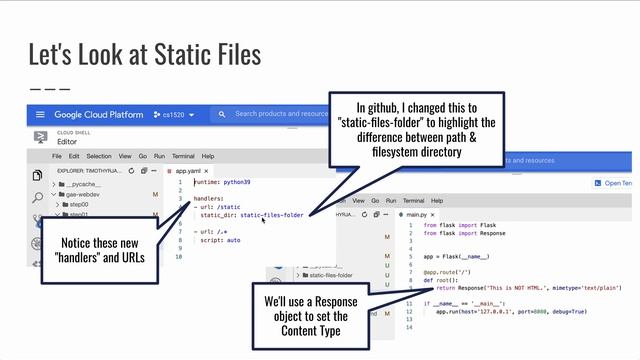This screenshot has width=640, height=360.
Task: Click the static-files-folder value in app.yaml
Action: [x=272, y=215]
